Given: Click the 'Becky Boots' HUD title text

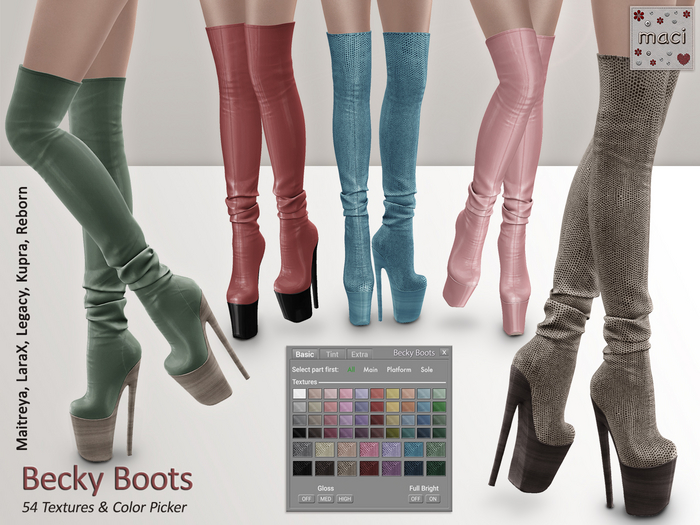Looking at the screenshot, I should [414, 353].
